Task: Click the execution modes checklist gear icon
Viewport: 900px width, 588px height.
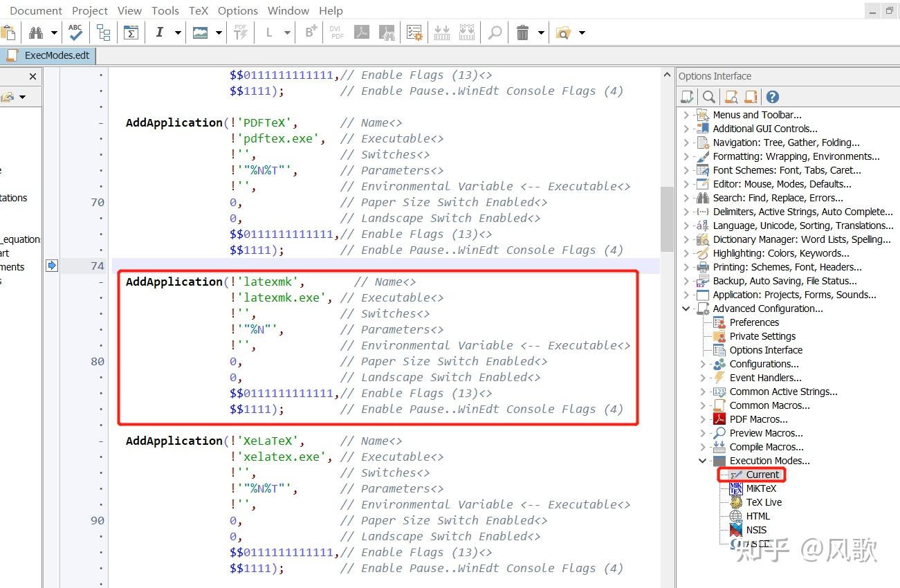Action: coord(414,33)
